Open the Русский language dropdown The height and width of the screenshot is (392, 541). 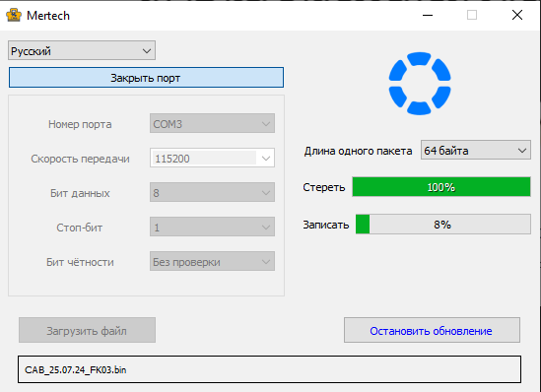(82, 50)
